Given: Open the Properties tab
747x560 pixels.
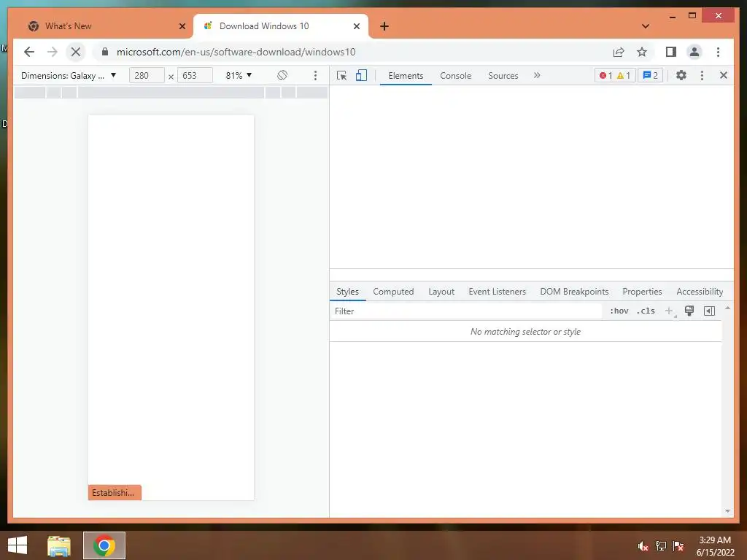Looking at the screenshot, I should (x=642, y=292).
